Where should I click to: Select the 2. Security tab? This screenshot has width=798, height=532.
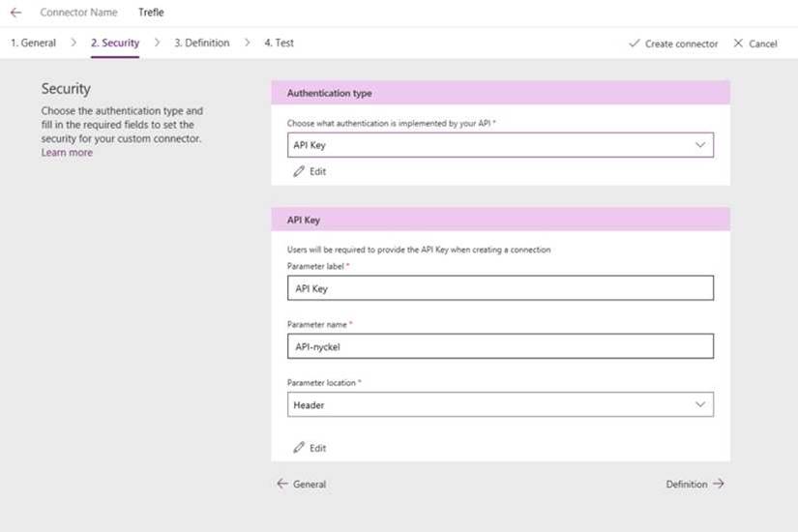point(114,44)
